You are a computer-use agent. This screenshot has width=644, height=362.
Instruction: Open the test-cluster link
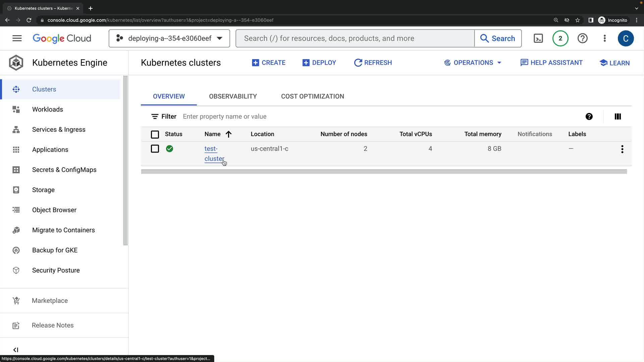point(214,154)
